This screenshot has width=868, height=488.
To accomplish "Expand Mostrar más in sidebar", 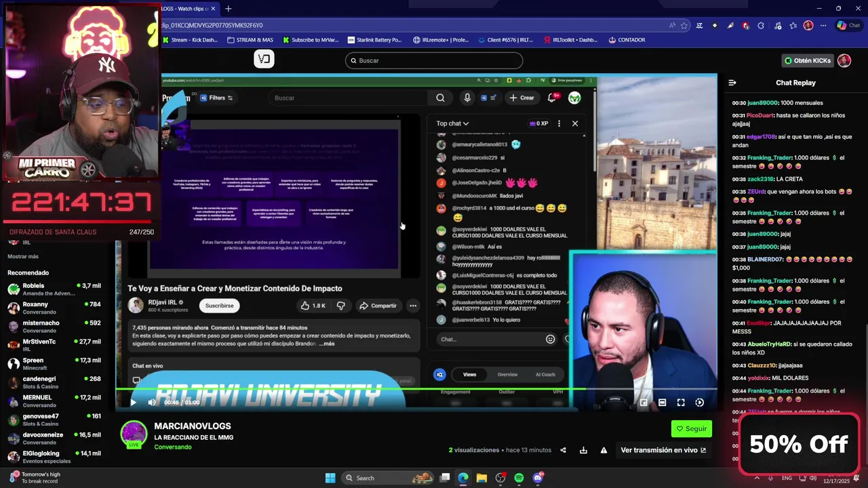I will [23, 257].
